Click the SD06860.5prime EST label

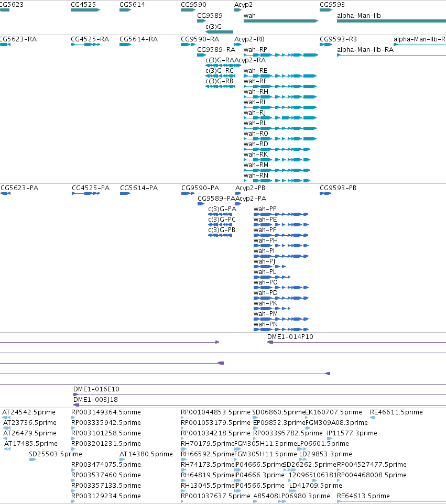(279, 412)
